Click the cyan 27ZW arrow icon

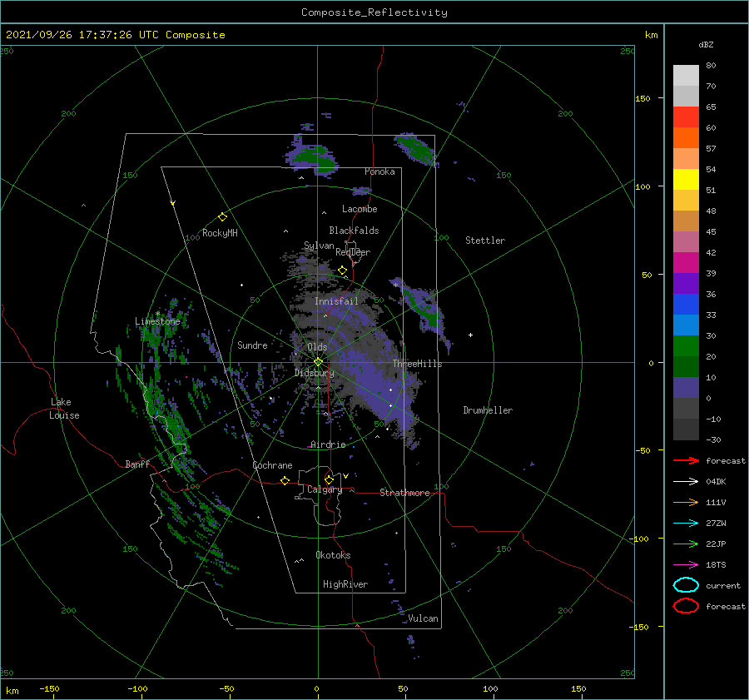click(686, 524)
